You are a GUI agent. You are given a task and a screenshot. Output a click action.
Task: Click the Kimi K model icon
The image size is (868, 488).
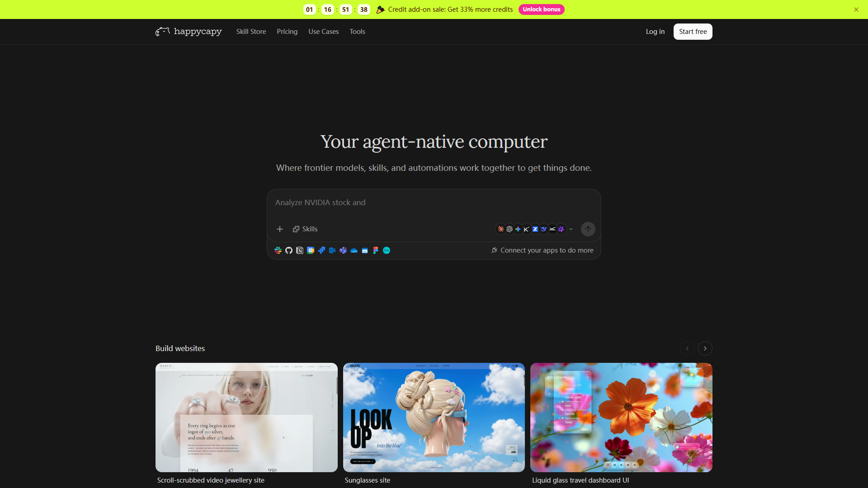click(x=527, y=229)
